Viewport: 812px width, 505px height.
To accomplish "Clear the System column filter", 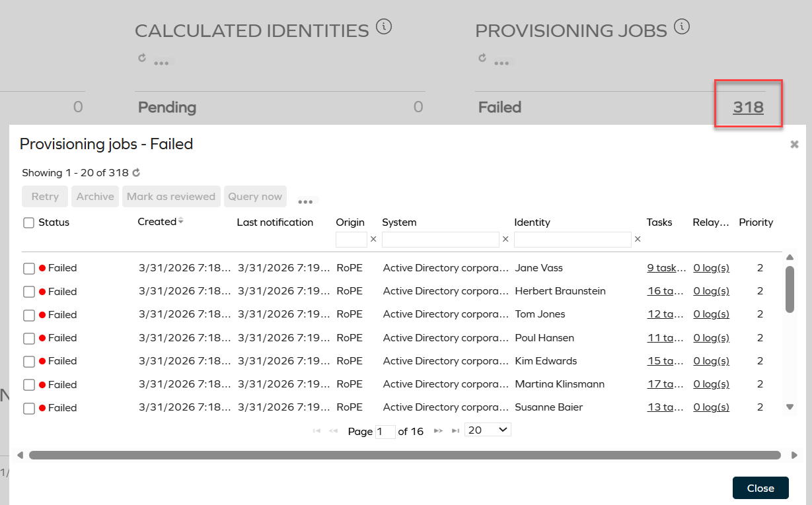I will tap(505, 239).
